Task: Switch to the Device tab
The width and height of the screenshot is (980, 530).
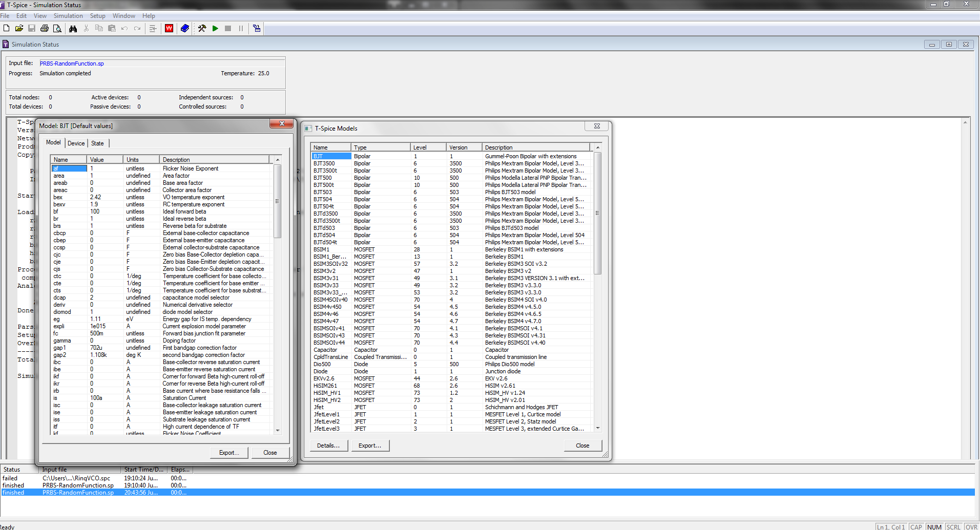Action: click(76, 143)
